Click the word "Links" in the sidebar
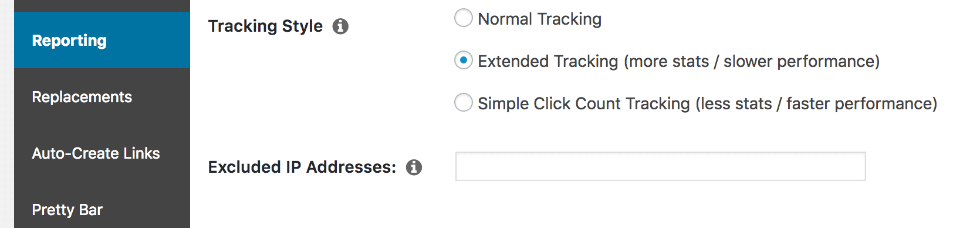980x228 pixels. click(142, 153)
